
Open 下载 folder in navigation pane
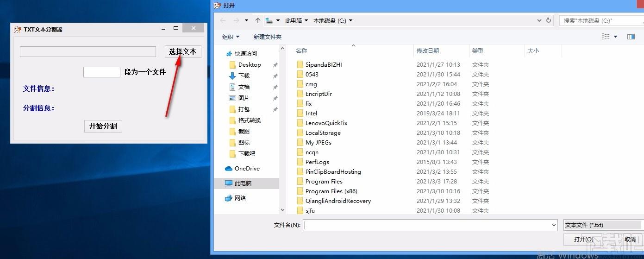244,76
